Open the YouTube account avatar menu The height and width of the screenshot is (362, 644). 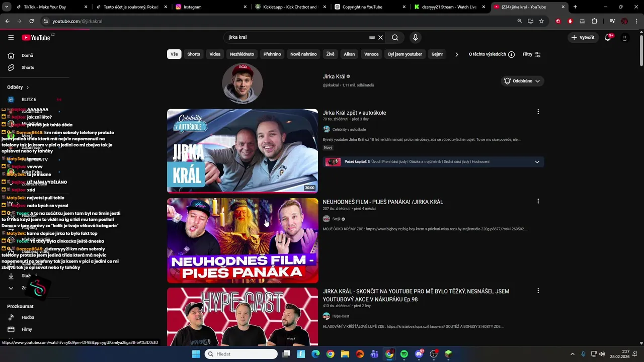pos(624,37)
